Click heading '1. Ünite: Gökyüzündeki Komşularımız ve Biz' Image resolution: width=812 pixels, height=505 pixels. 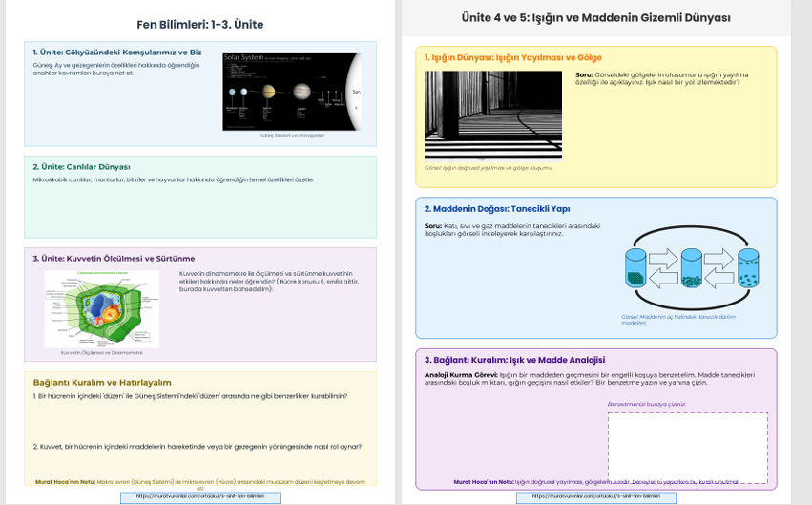(117, 53)
